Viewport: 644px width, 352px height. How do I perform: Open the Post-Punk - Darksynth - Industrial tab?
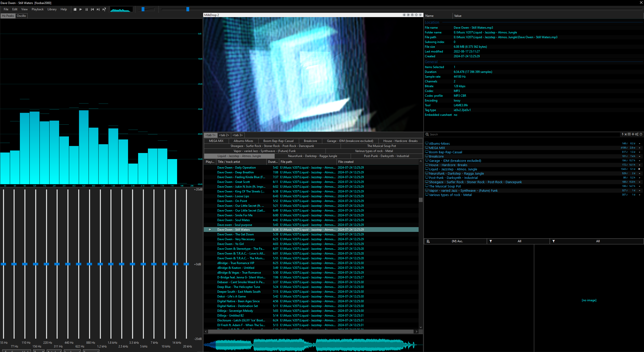point(386,156)
